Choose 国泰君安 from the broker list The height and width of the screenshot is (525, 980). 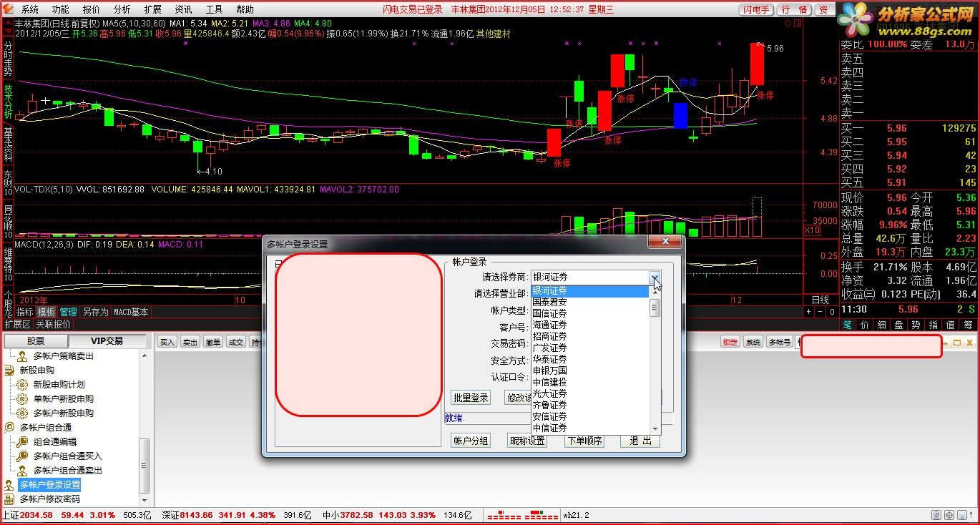pyautogui.click(x=589, y=303)
